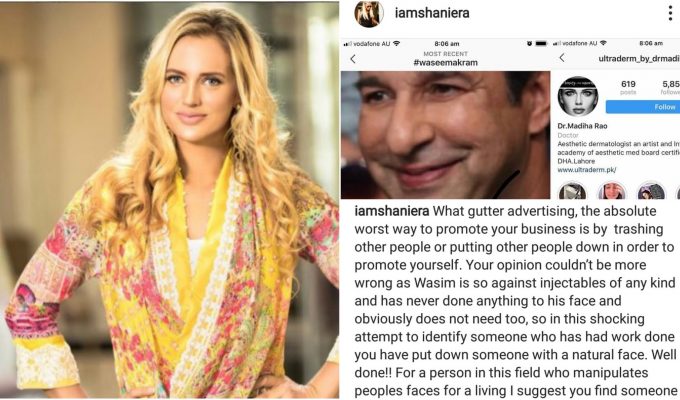Open the first story highlight circle
The image size is (680, 400).
coord(572,191)
